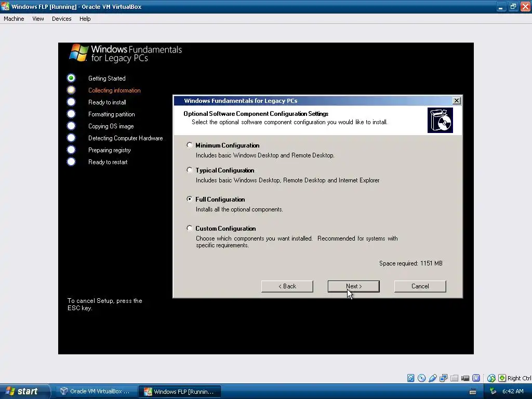532x399 pixels.
Task: Click 'Installs all the optional components.' text
Action: tap(239, 209)
